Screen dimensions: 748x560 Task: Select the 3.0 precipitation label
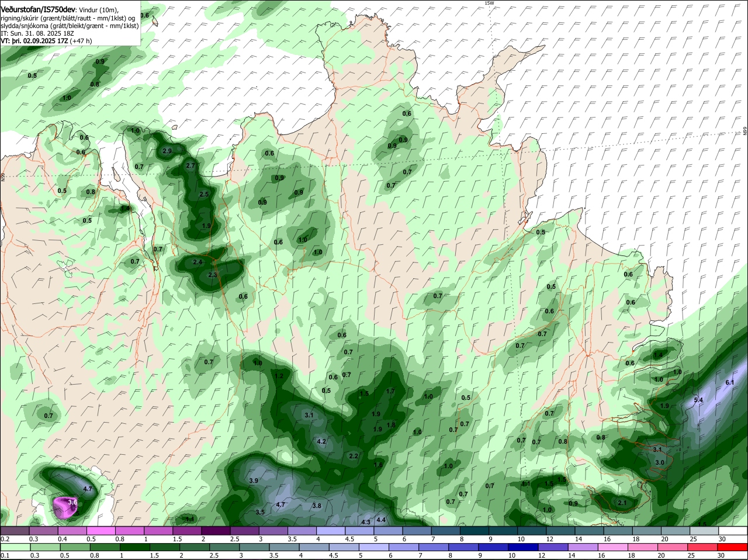(x=660, y=462)
